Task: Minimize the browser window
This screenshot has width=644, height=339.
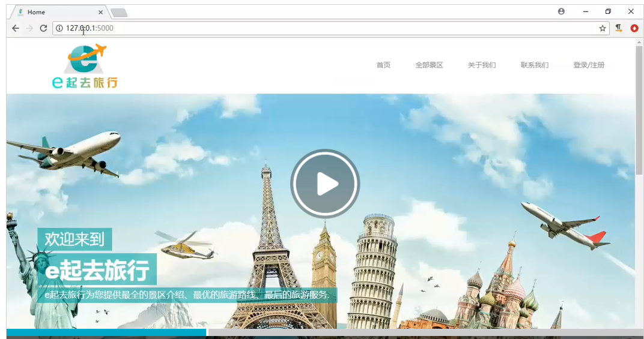Action: pyautogui.click(x=586, y=11)
